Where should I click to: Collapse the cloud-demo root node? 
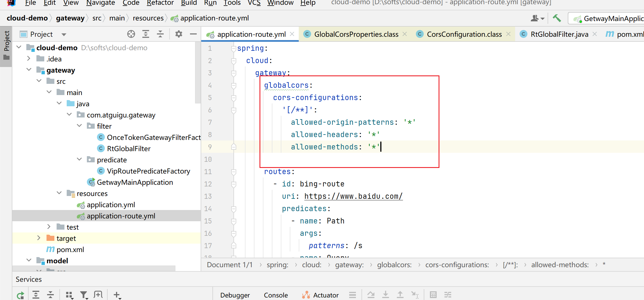(x=19, y=47)
